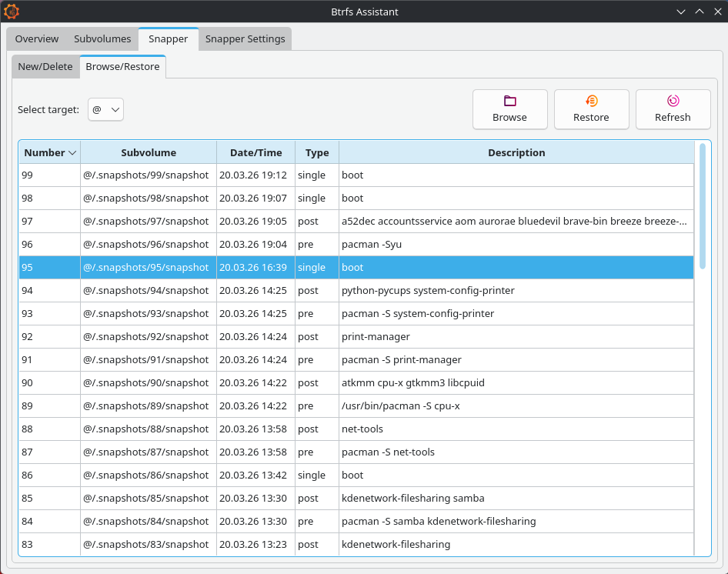Sort by Description column header
This screenshot has width=728, height=574.
click(x=516, y=152)
